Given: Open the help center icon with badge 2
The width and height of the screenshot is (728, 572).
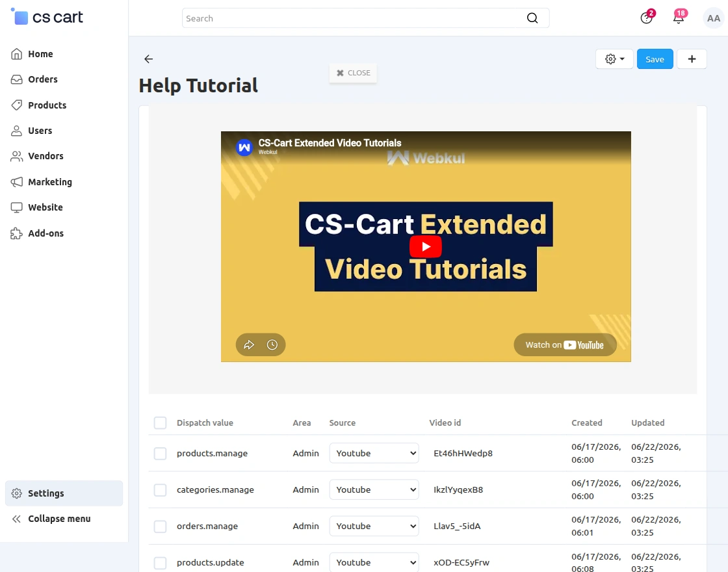Looking at the screenshot, I should point(646,18).
